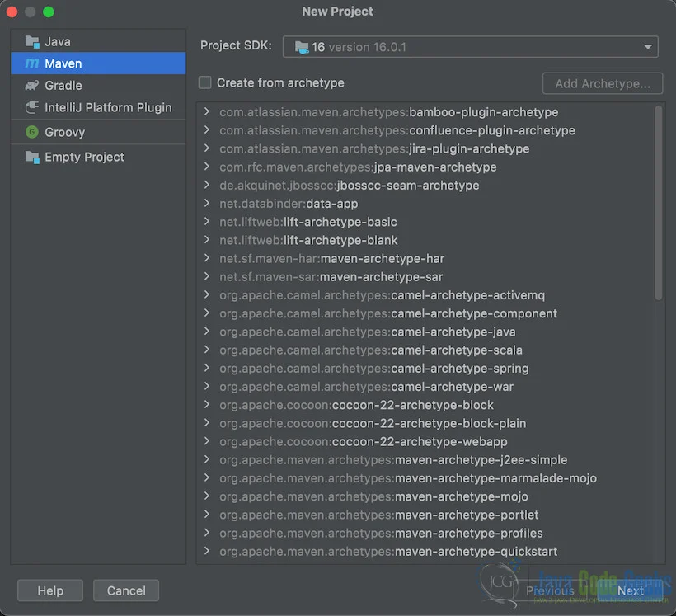Select Maven project type
The image size is (676, 616).
[98, 63]
